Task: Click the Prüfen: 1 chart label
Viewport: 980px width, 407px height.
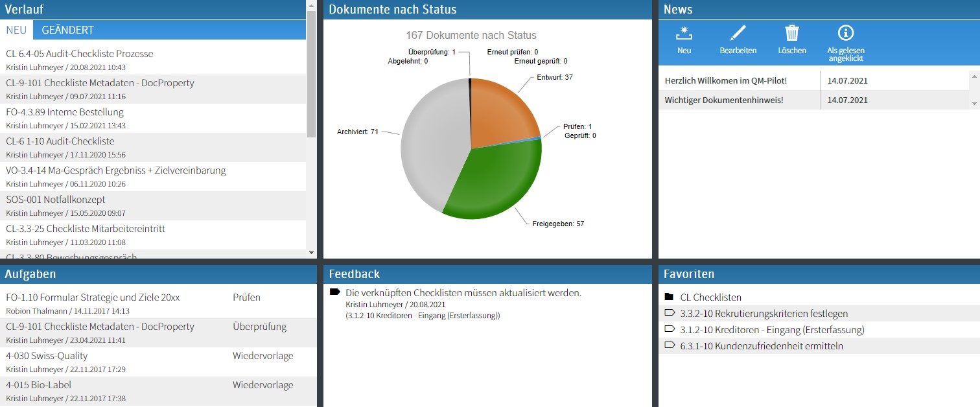Action: [577, 126]
